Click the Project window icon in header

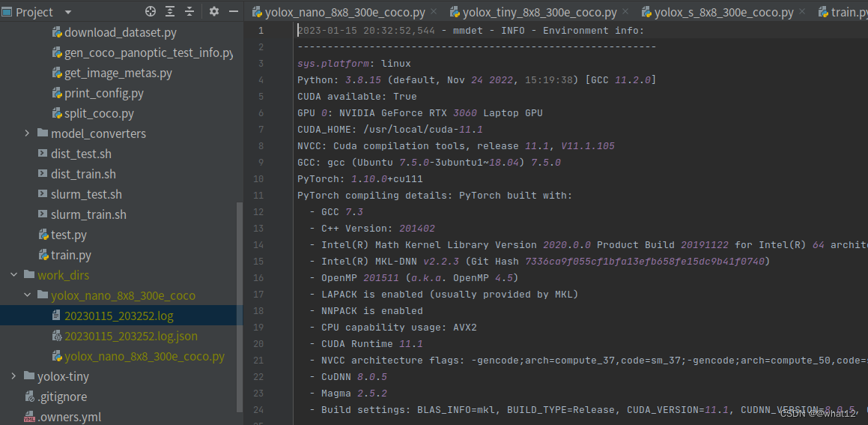pos(7,12)
